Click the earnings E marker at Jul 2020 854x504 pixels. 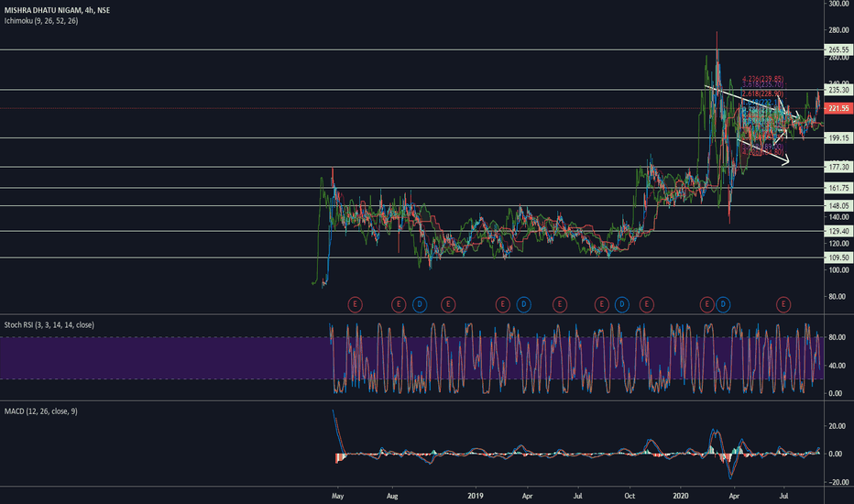point(783,304)
